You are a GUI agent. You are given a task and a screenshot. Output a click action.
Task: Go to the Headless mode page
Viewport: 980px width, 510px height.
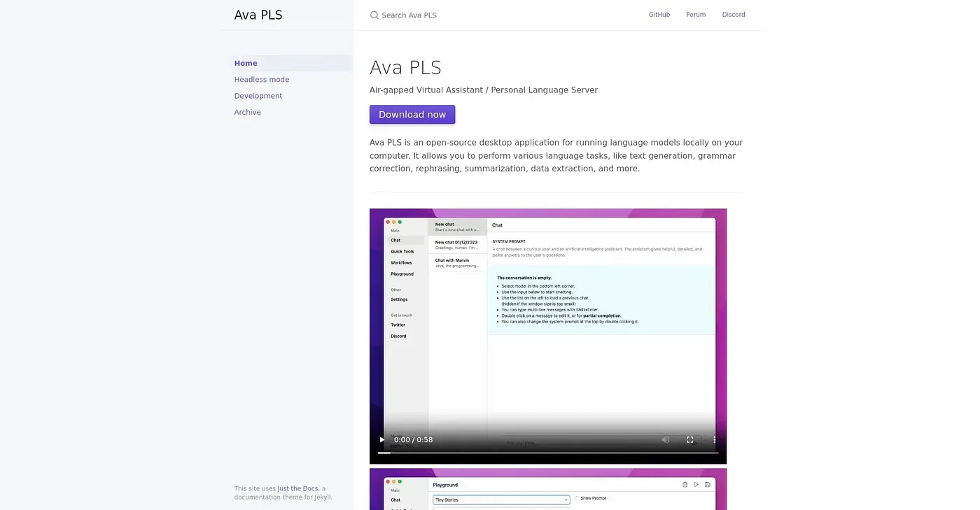[x=262, y=80]
